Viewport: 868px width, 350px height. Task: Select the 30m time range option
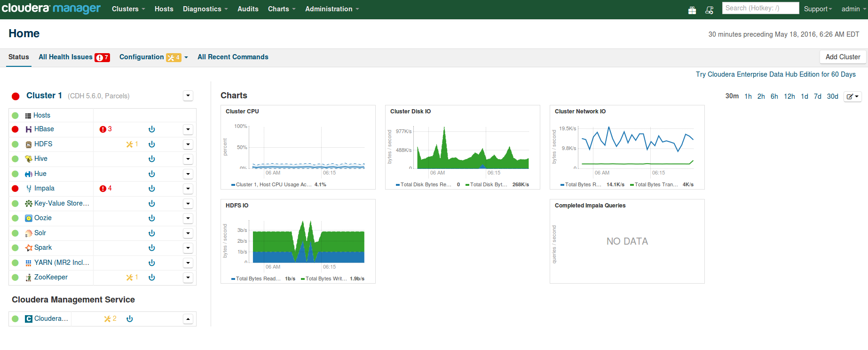tap(732, 96)
